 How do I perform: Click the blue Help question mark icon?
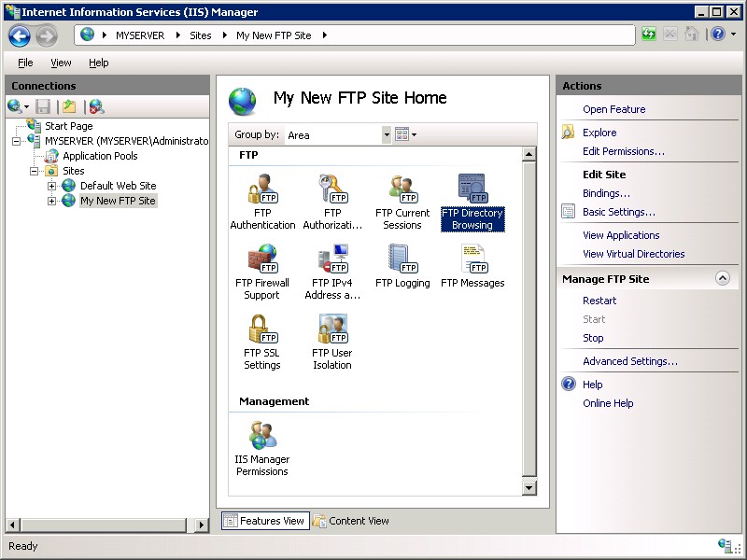pos(718,35)
